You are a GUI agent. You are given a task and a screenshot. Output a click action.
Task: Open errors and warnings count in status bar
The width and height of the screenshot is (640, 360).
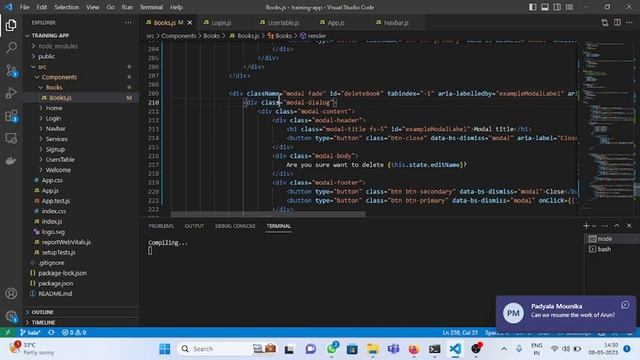(x=74, y=332)
